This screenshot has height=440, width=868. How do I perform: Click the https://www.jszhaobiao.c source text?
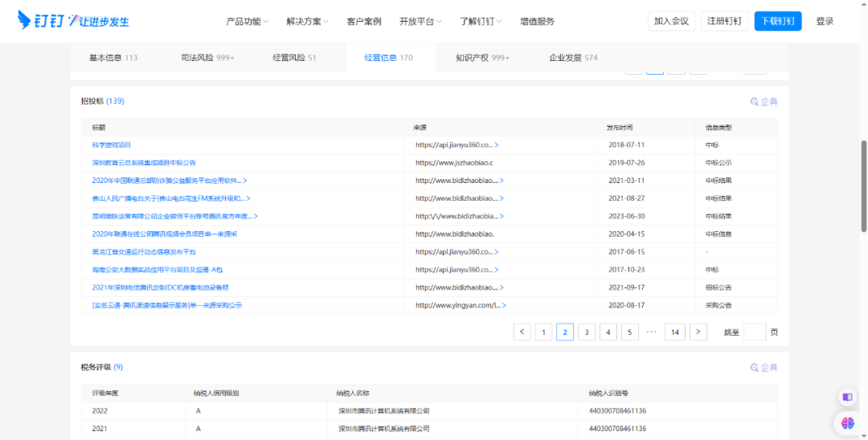(x=454, y=162)
